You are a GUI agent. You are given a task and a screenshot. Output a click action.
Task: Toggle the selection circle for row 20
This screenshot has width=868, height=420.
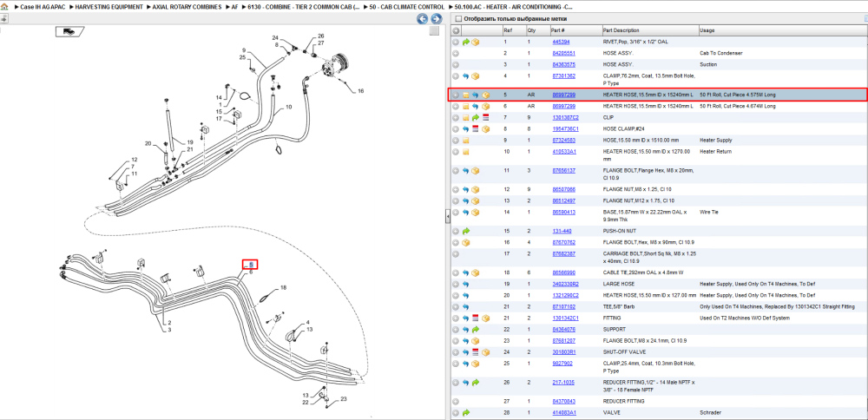coord(457,295)
